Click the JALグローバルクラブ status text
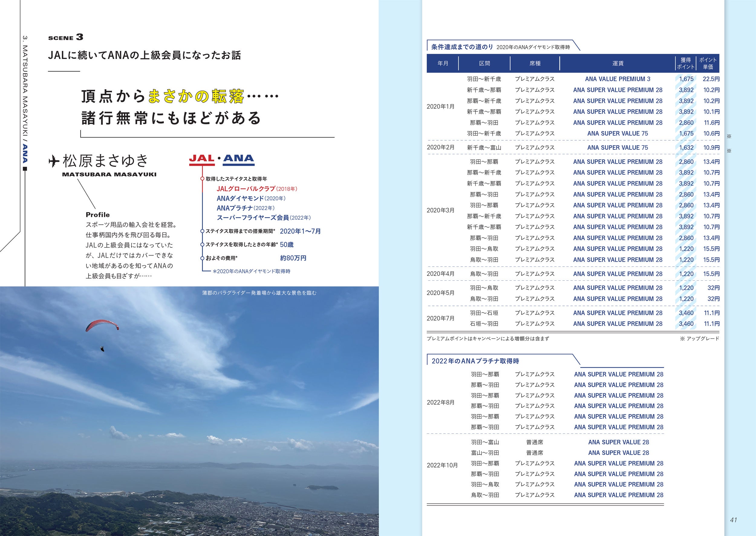 (x=246, y=189)
